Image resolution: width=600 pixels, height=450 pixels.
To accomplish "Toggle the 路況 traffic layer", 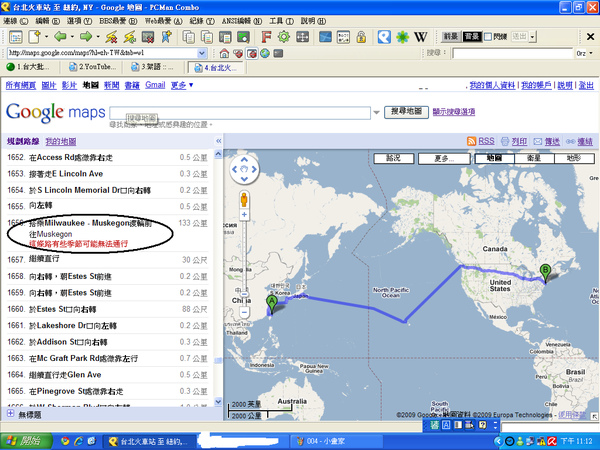I will [x=393, y=158].
